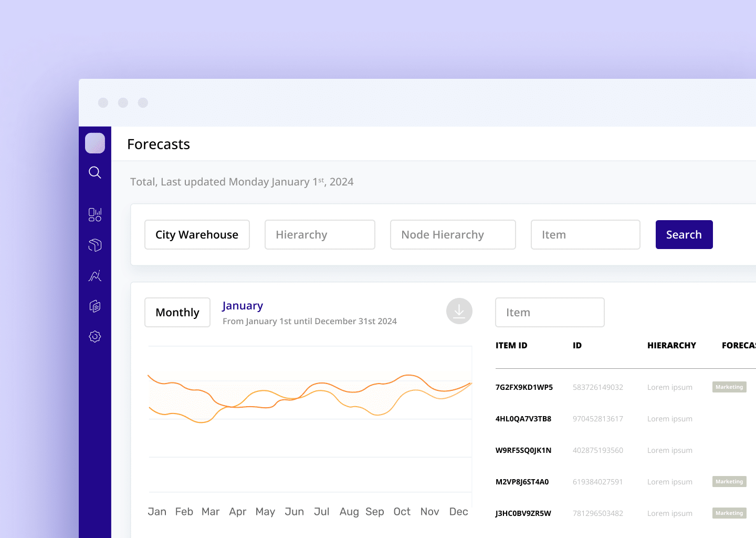Image resolution: width=756 pixels, height=538 pixels.
Task: Open search from the sidebar magnifier icon
Action: click(95, 172)
